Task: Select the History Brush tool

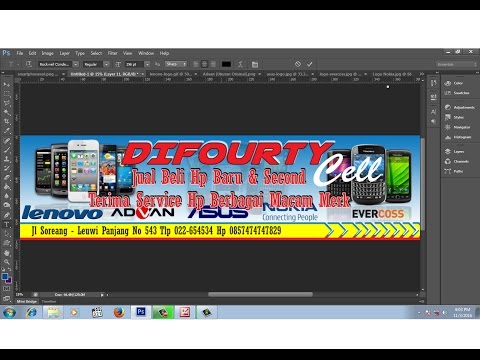Action: coord(7,169)
